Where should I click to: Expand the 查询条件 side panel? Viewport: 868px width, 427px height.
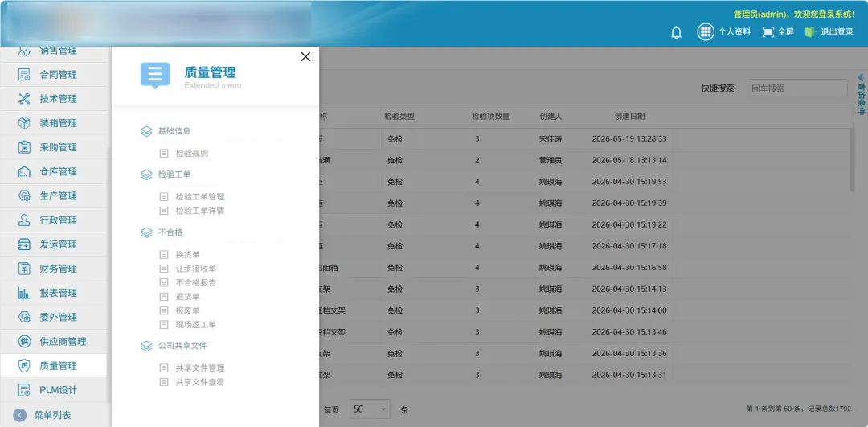pyautogui.click(x=861, y=94)
